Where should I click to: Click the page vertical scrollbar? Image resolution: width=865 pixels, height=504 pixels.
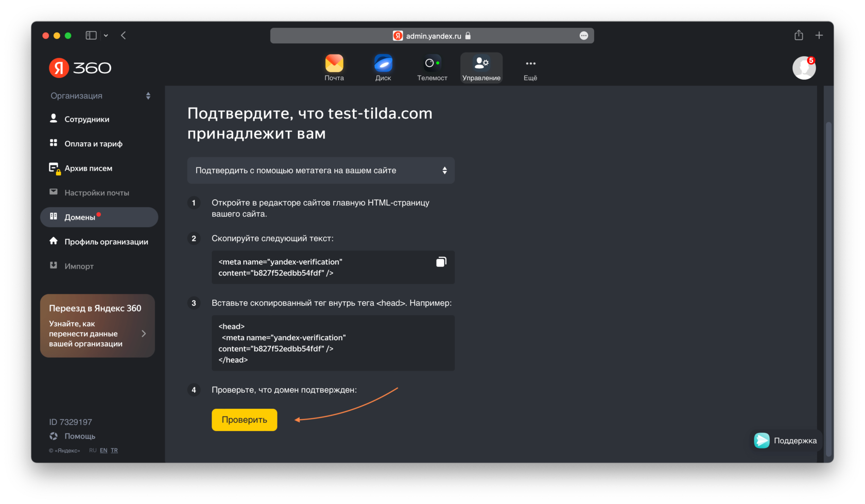pyautogui.click(x=828, y=288)
